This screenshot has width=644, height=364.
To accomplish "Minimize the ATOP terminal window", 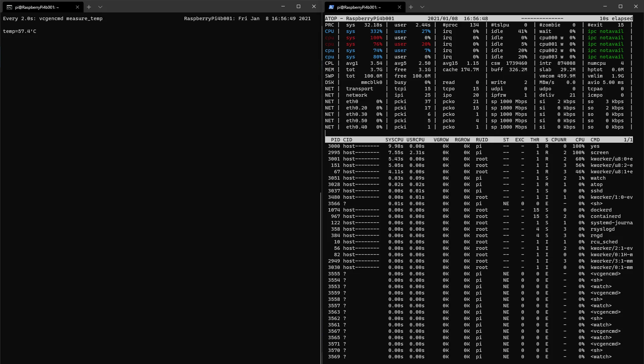I will (x=605, y=6).
